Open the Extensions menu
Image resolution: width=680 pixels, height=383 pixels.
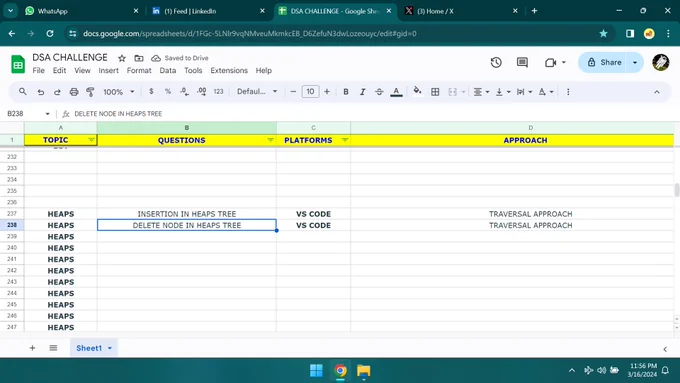pyautogui.click(x=229, y=70)
